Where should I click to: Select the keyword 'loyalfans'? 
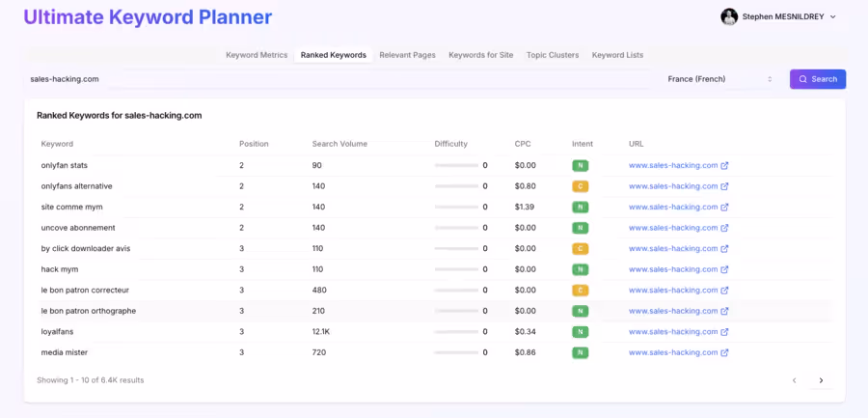coord(57,331)
